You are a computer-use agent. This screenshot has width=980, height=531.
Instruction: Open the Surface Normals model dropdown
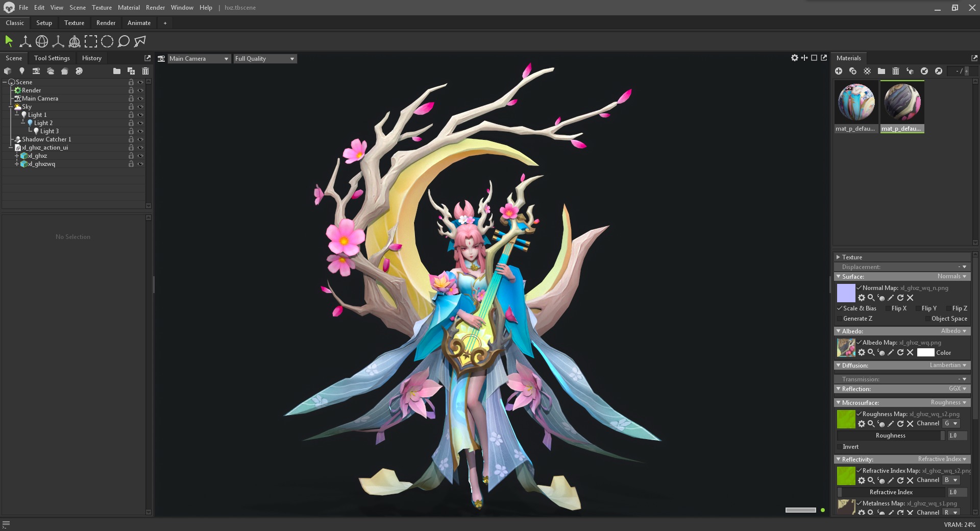coord(952,276)
